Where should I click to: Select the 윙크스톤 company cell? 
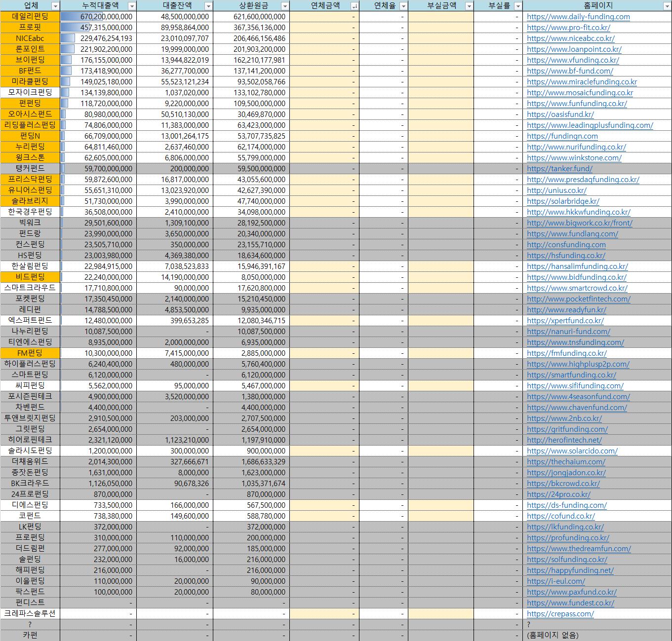point(30,158)
